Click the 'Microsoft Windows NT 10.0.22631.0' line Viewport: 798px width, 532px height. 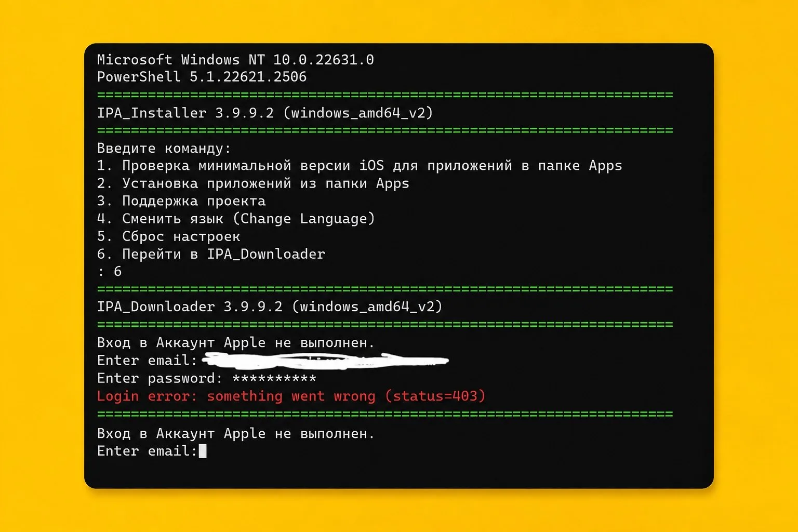[x=235, y=60]
